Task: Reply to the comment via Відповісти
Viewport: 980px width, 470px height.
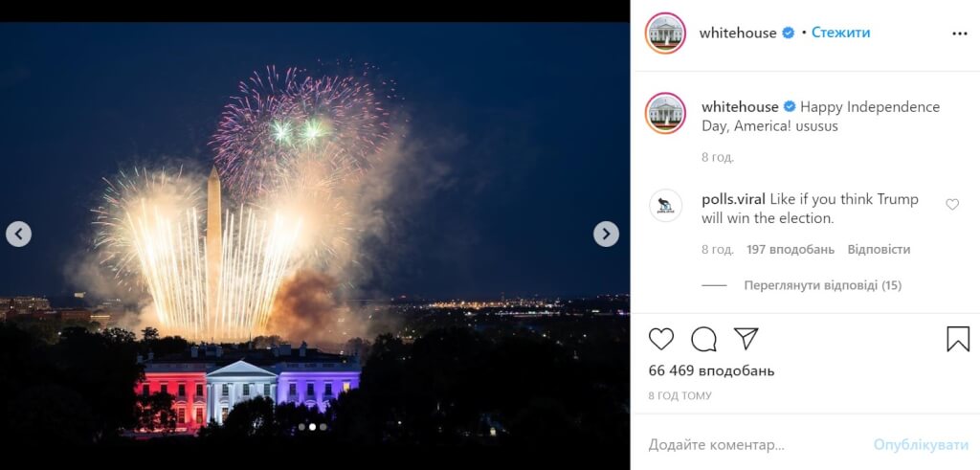Action: [x=879, y=250]
